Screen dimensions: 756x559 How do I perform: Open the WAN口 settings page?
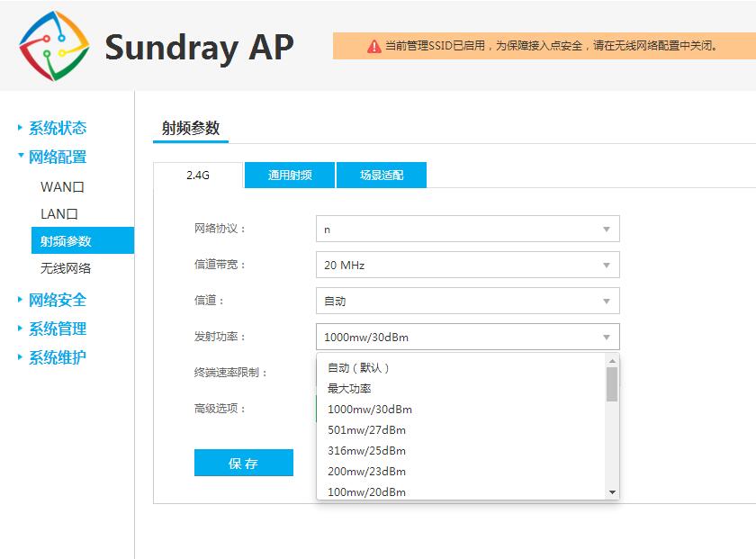[62, 186]
